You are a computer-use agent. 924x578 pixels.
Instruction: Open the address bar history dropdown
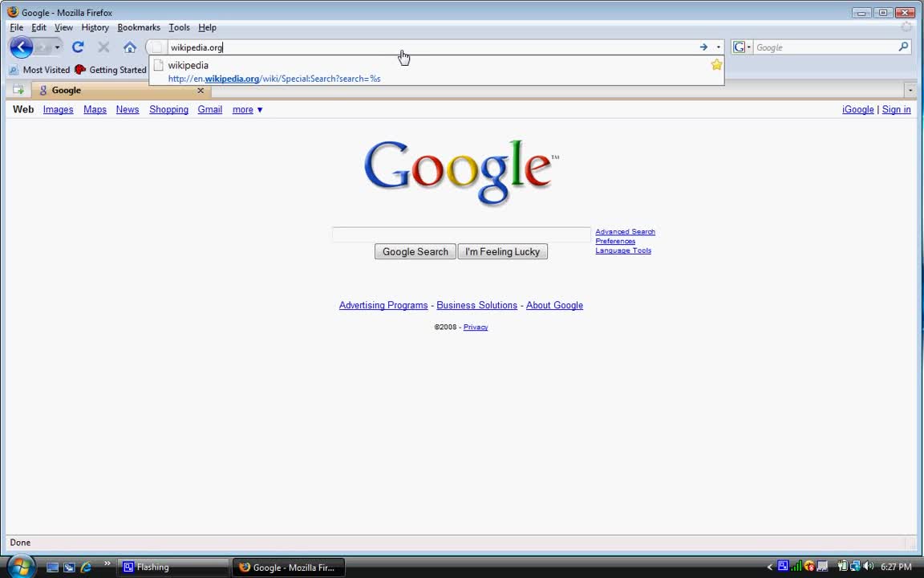719,47
